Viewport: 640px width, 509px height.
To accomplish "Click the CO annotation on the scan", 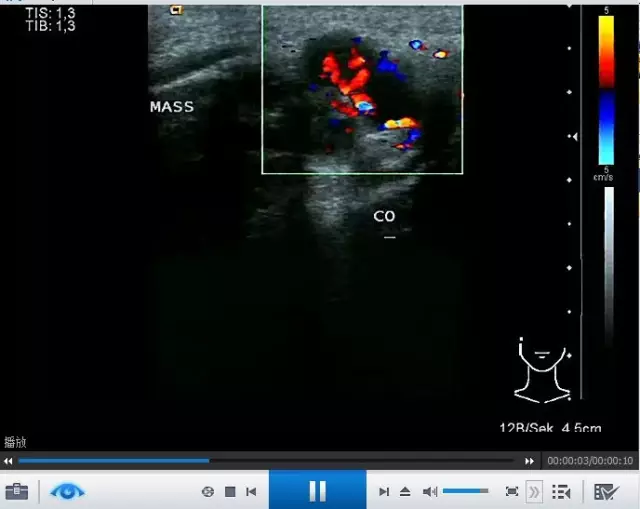I will (384, 216).
